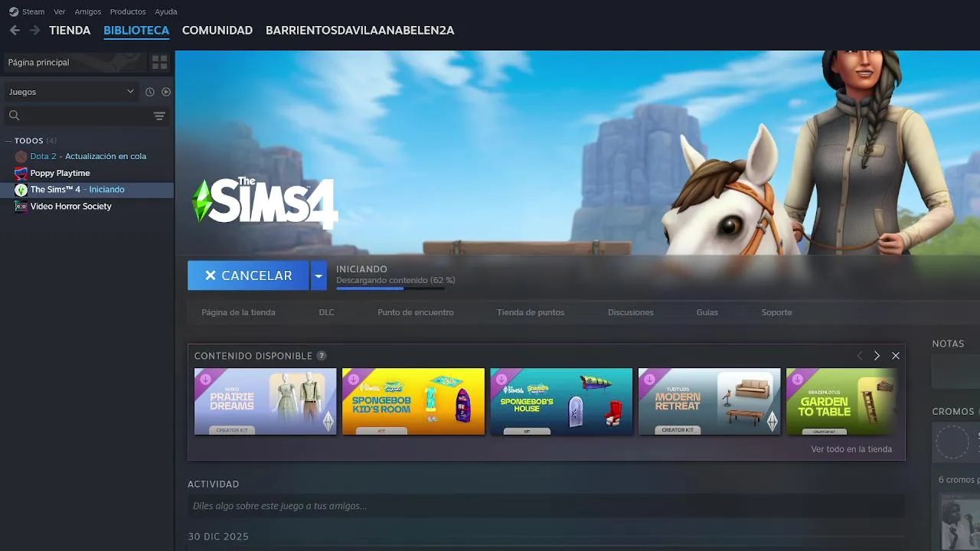Click download badge on Garden to Table
The image size is (980, 551).
tap(798, 379)
